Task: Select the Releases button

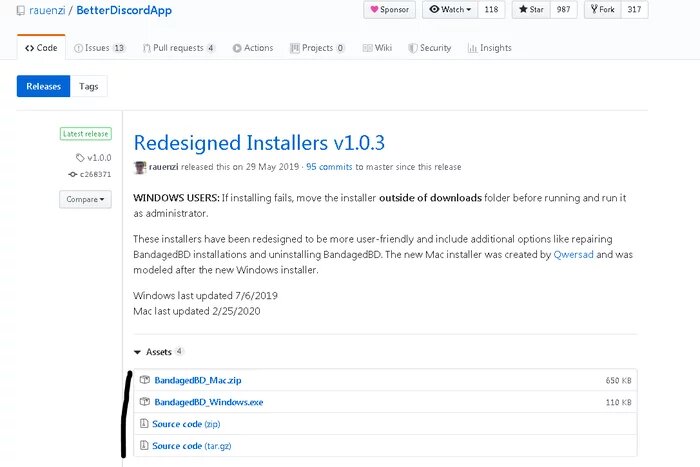Action: click(43, 86)
